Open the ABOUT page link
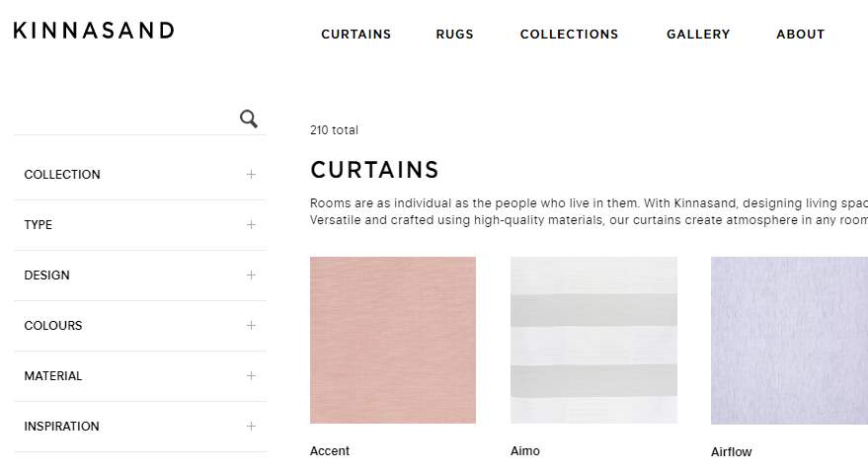Image resolution: width=868 pixels, height=473 pixels. [x=801, y=35]
